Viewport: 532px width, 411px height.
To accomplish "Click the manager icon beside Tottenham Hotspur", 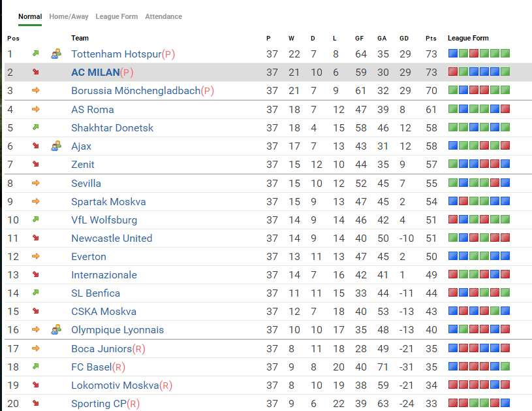I will tap(56, 54).
